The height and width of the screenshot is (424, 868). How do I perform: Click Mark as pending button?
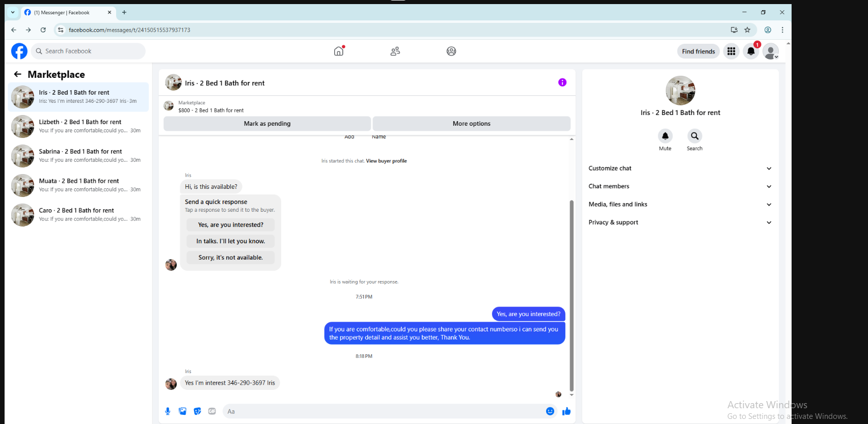pyautogui.click(x=267, y=124)
